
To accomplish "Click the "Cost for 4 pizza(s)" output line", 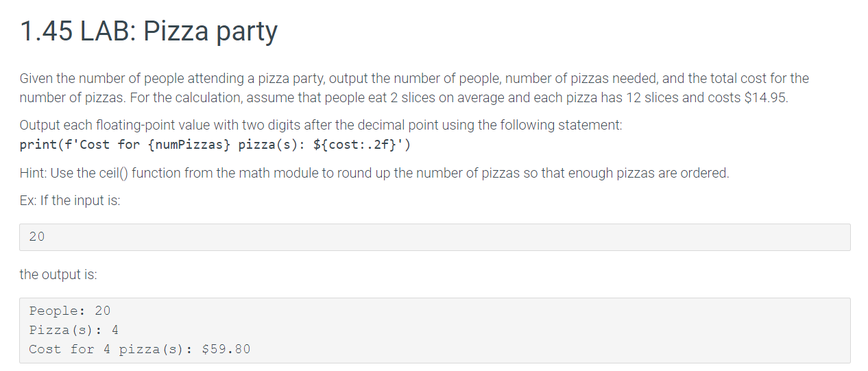I will 140,349.
